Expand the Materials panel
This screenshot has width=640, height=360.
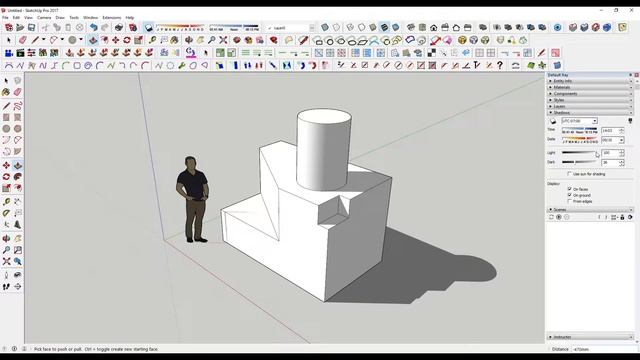tap(590, 87)
